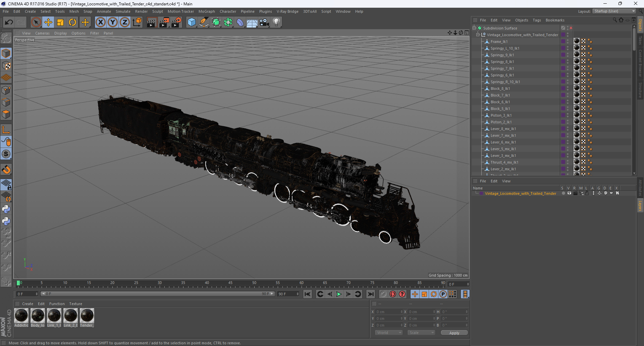Click the Record Active Objects button
This screenshot has width=644, height=346.
[x=383, y=294]
